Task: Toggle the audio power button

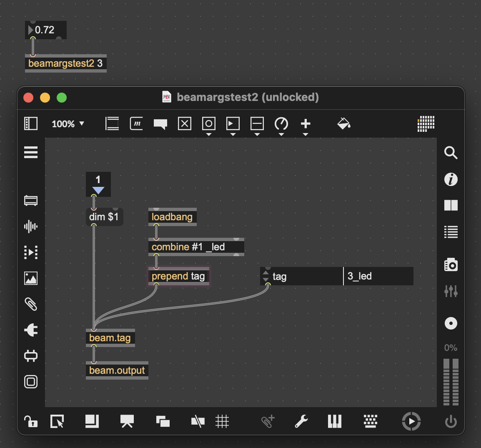Action: tap(451, 422)
